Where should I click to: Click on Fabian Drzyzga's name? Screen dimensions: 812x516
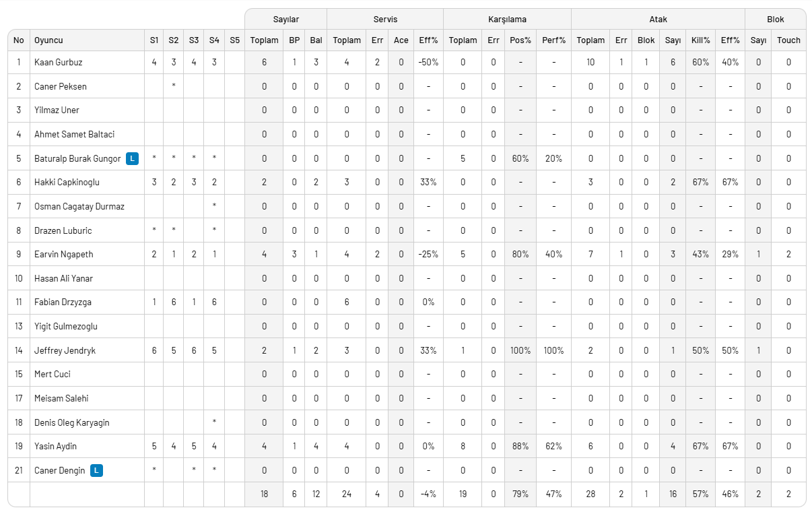click(x=63, y=302)
